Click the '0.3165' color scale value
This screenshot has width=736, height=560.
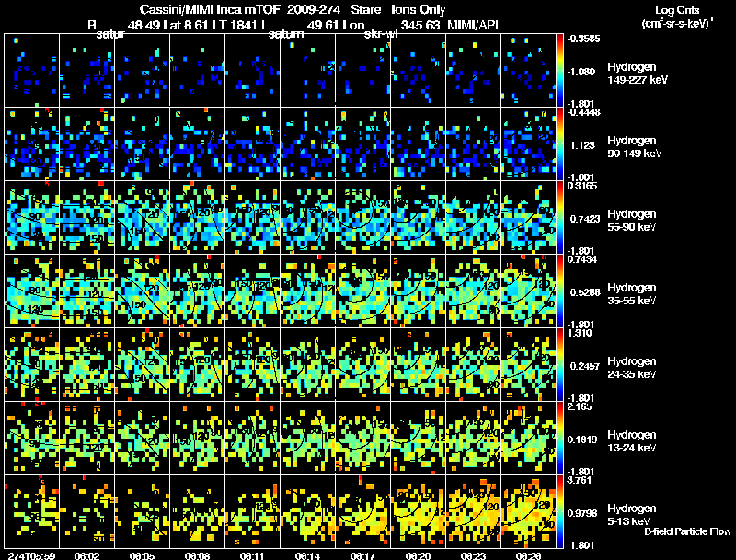click(582, 186)
